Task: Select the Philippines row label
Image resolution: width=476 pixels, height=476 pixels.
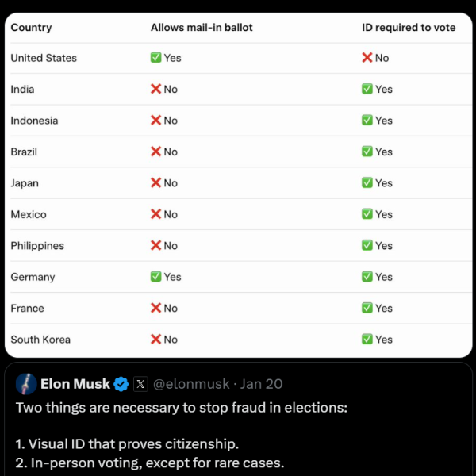Action: click(37, 246)
